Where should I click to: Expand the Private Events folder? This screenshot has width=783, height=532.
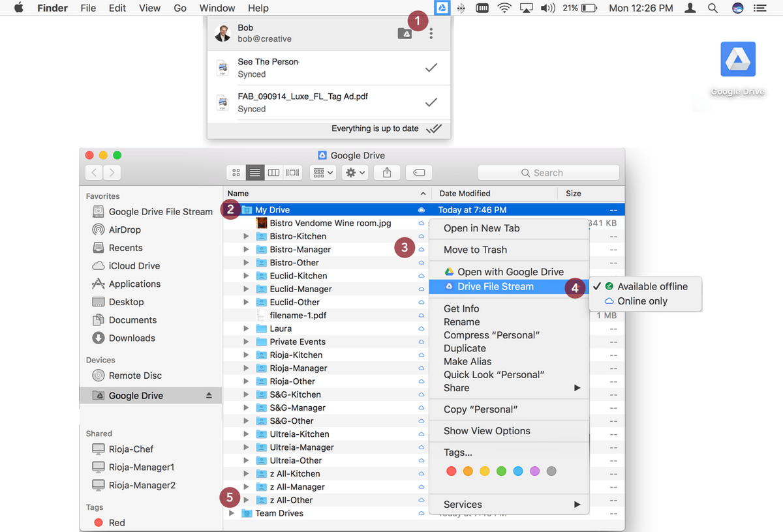pos(246,342)
